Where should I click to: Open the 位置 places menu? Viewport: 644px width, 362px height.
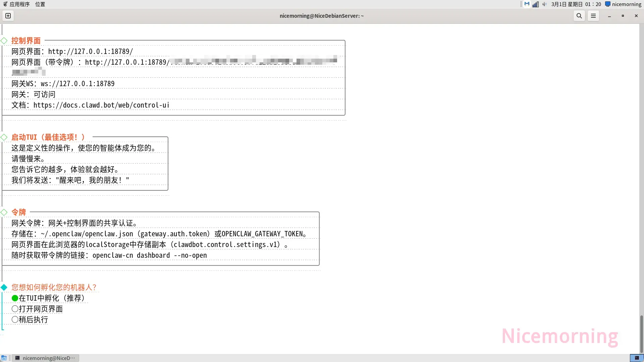[x=40, y=4]
